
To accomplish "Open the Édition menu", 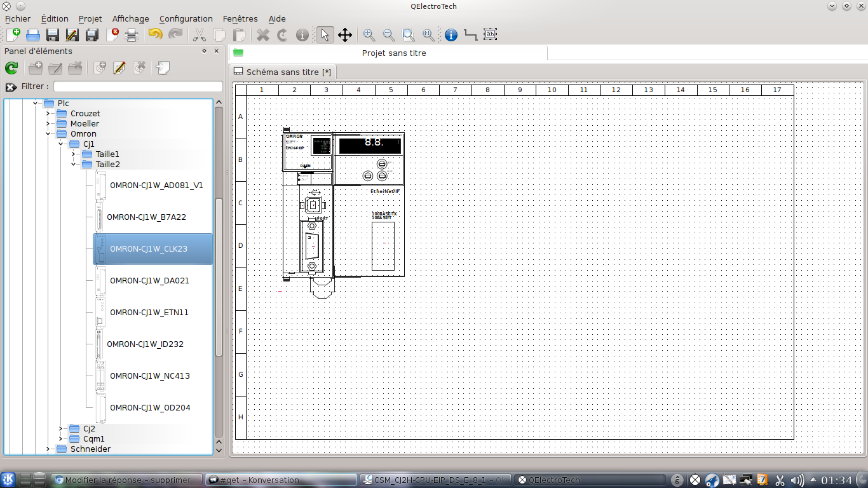I will tap(55, 19).
